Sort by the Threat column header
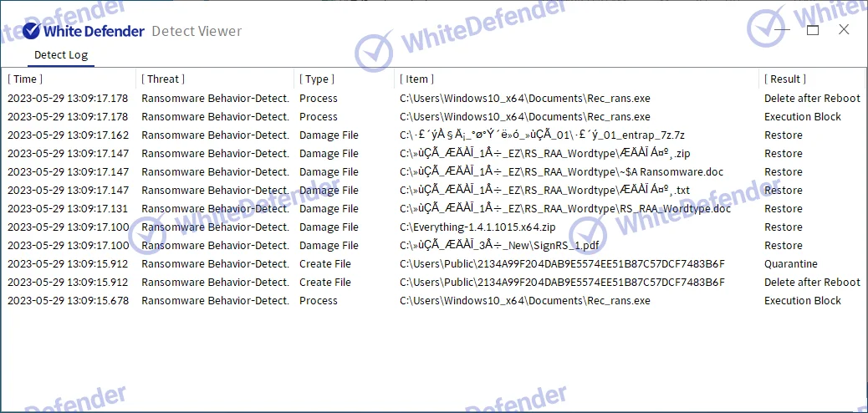This screenshot has height=413, width=868. pos(162,79)
